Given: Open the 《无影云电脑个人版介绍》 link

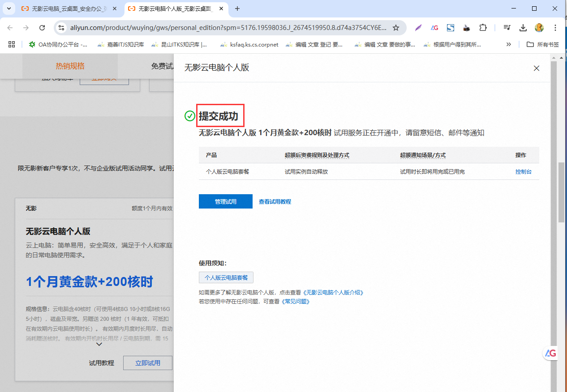Looking at the screenshot, I should click(x=333, y=292).
